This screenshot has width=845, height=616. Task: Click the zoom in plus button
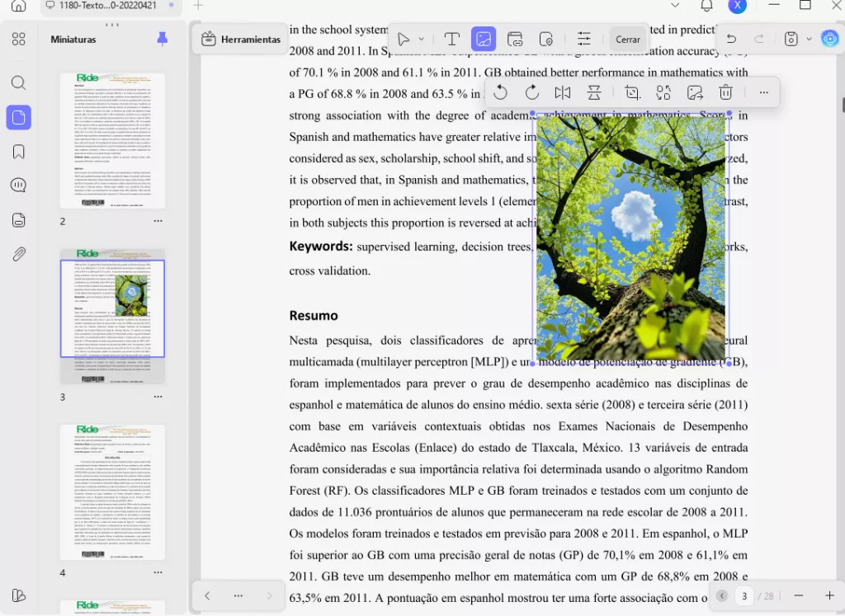click(x=829, y=595)
